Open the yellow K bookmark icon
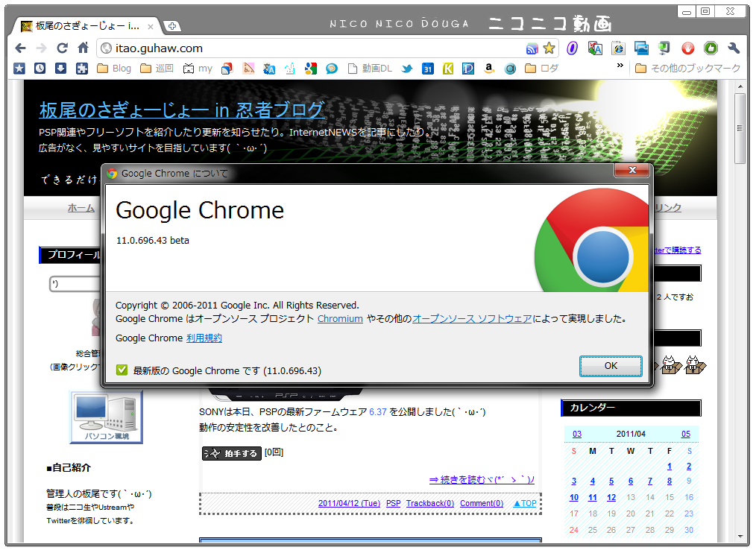 (x=448, y=69)
